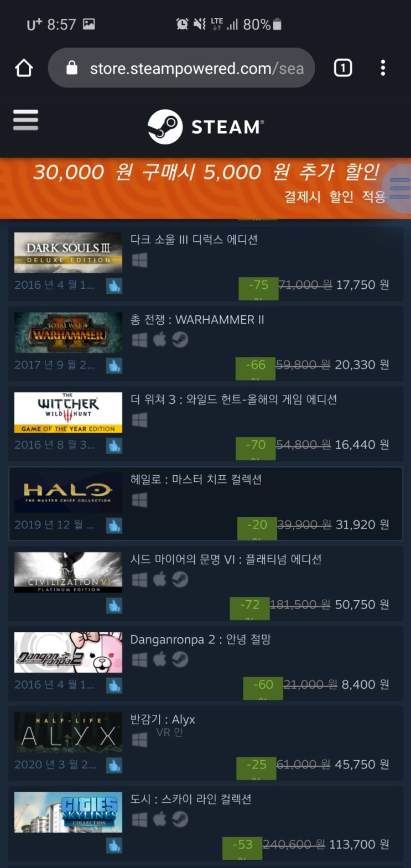Tap the Dark Souls III Deluxe Edition thumbnail
Image resolution: width=411 pixels, height=868 pixels.
pos(68,253)
